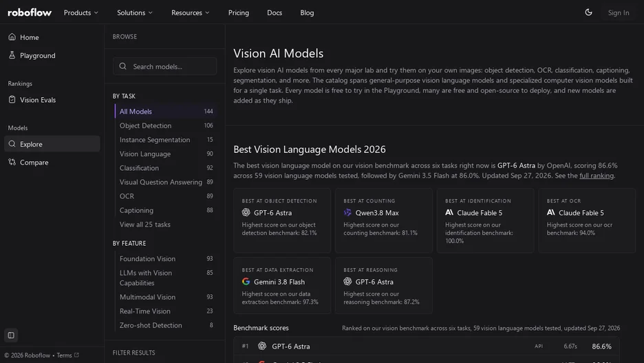644x363 pixels.
Task: Focus the Search models input field
Action: coord(164,66)
